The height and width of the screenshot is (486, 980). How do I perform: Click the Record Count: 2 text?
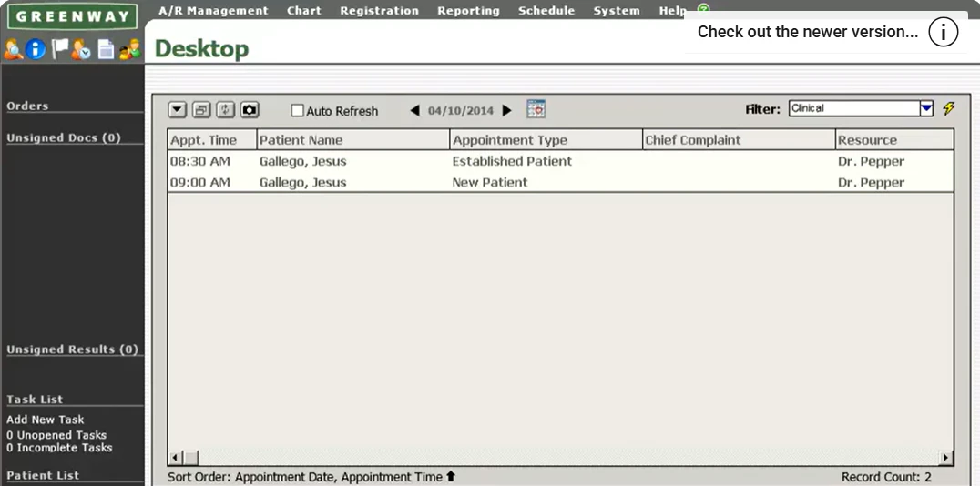pos(886,477)
